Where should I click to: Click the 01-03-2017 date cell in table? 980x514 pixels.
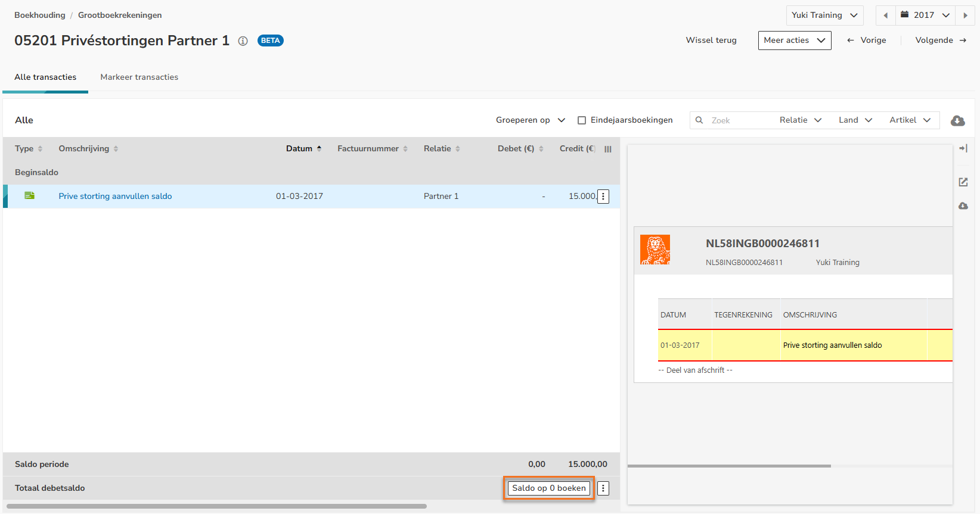click(x=299, y=197)
